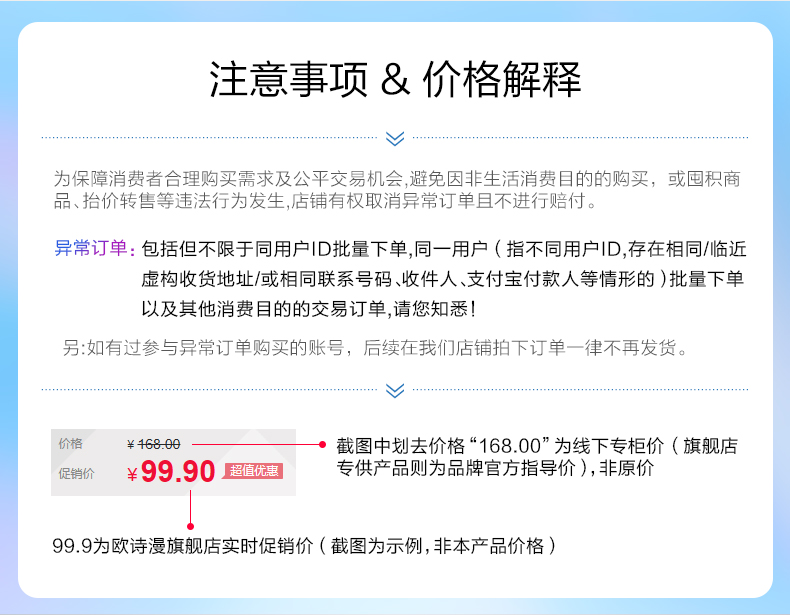Click the upper blue double chevron icon
790x615 pixels.
(x=394, y=139)
